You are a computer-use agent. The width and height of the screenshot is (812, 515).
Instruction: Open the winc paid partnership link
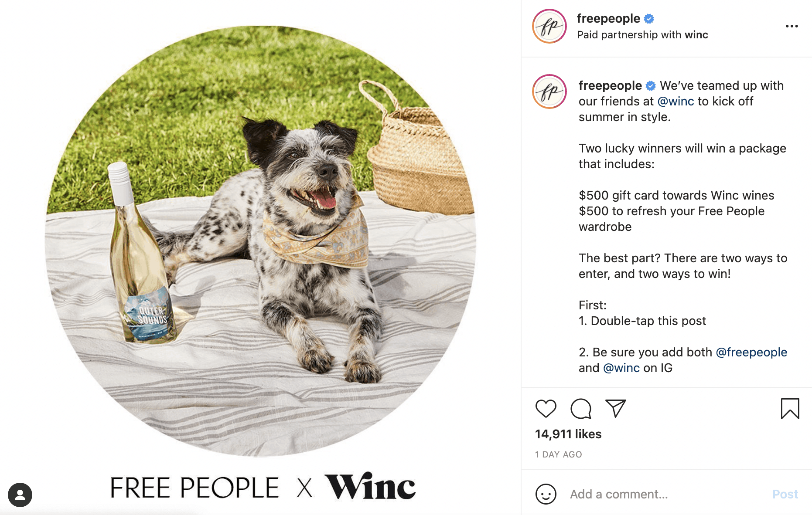pyautogui.click(x=696, y=35)
